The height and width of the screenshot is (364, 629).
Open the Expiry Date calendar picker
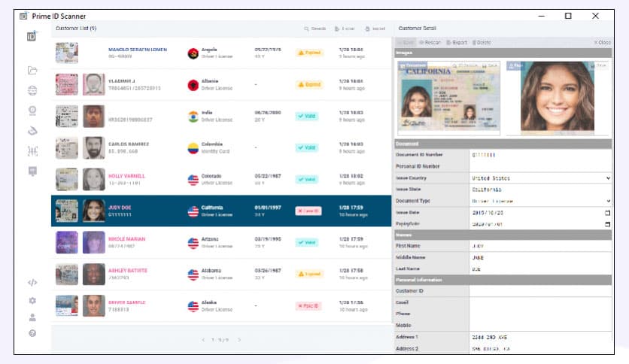coord(607,224)
